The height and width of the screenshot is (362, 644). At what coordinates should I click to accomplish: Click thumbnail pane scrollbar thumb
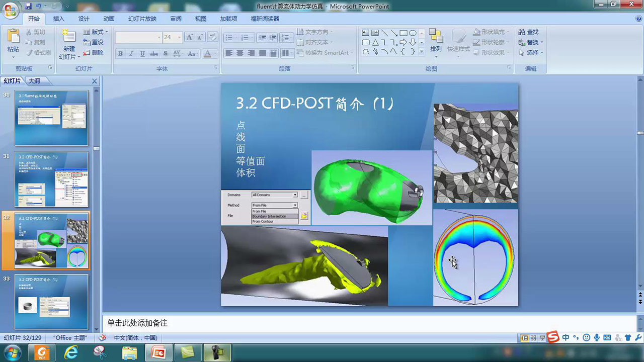(96, 148)
